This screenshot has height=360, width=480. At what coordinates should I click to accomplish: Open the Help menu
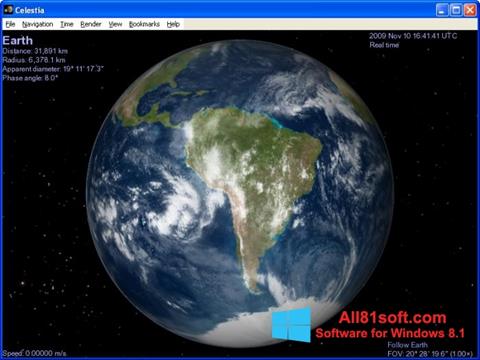(173, 24)
